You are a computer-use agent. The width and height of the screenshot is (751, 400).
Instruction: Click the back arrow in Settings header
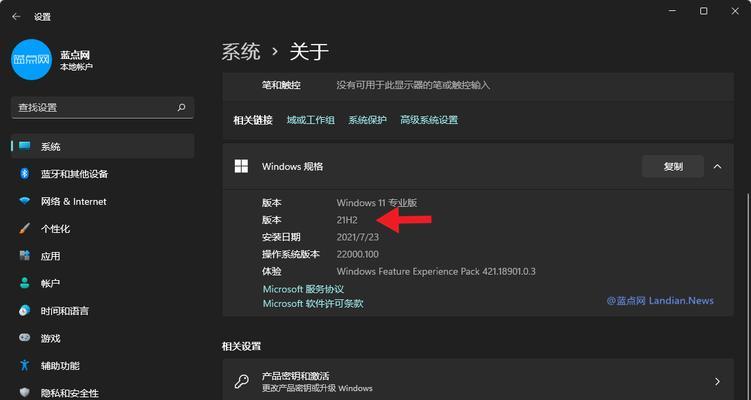coord(16,17)
